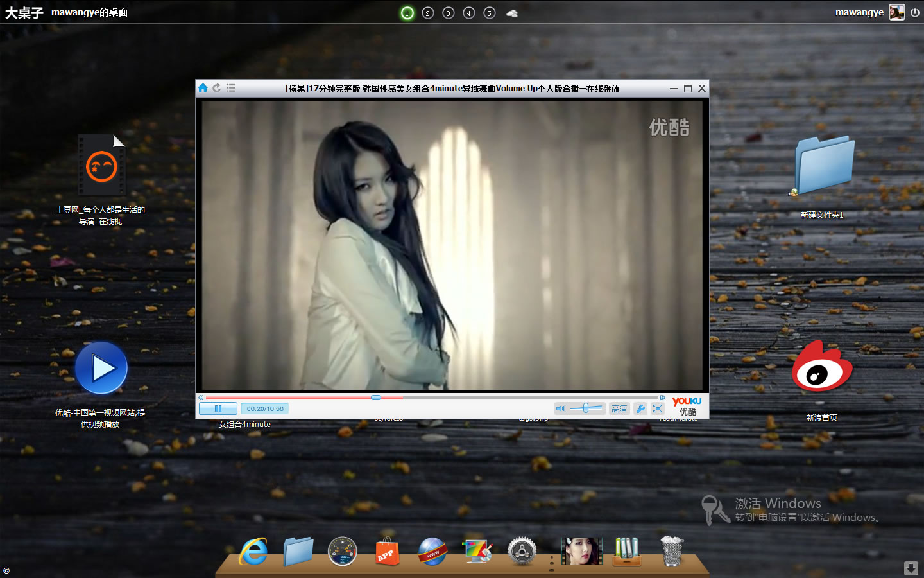Click the copyright symbol at the bottom left

(6, 571)
